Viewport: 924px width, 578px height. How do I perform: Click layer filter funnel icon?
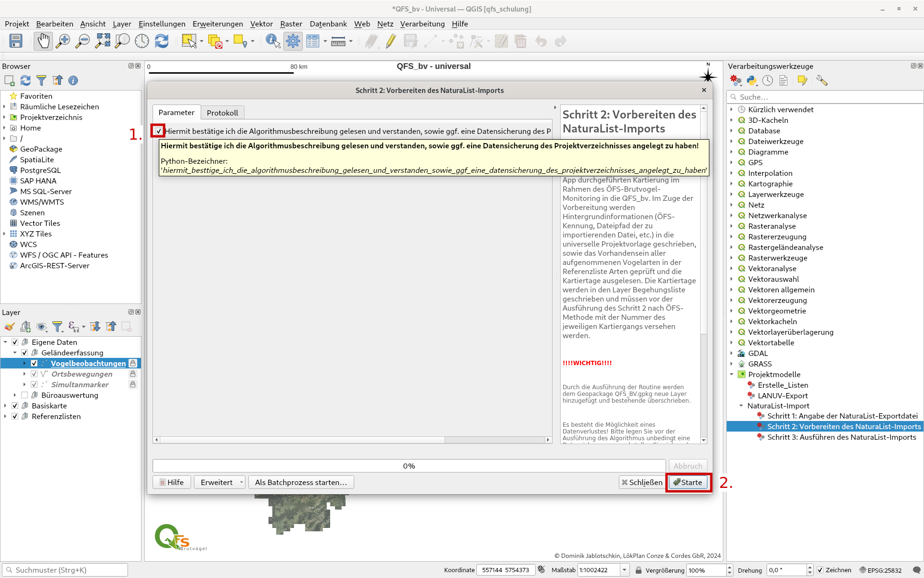(x=58, y=327)
